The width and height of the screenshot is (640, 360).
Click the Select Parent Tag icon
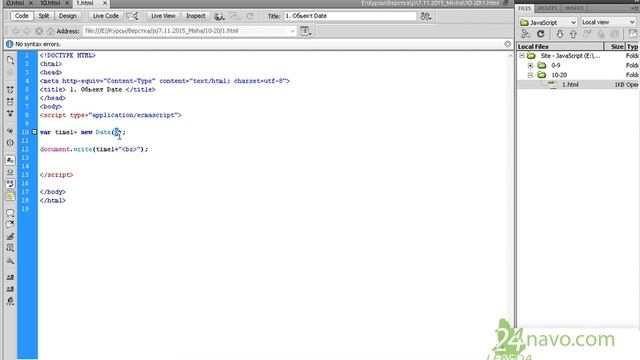click(x=10, y=131)
